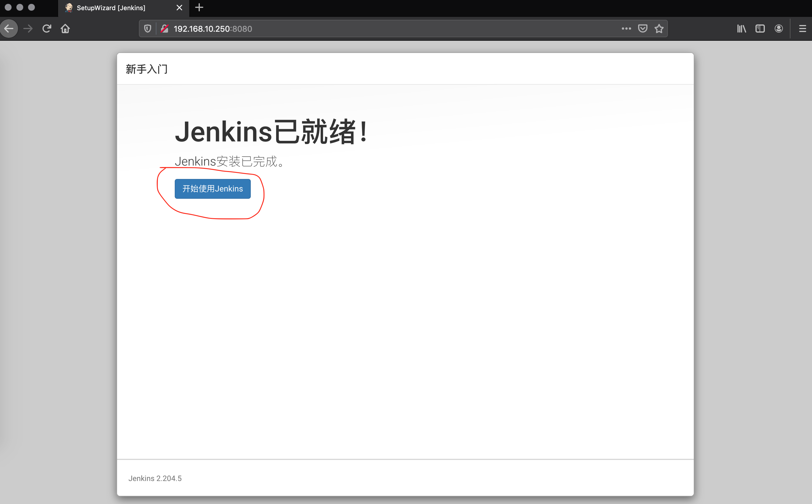
Task: Click the browser forward arrow
Action: coord(28,29)
